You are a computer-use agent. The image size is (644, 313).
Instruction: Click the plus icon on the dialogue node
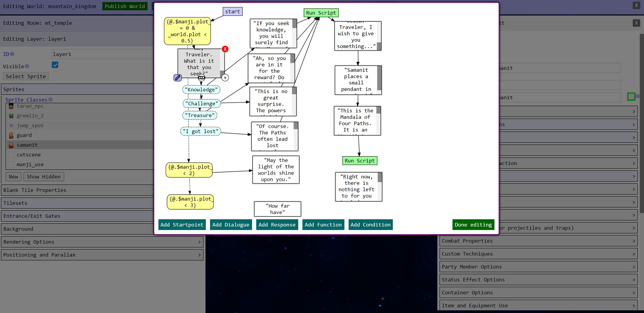pos(225,78)
